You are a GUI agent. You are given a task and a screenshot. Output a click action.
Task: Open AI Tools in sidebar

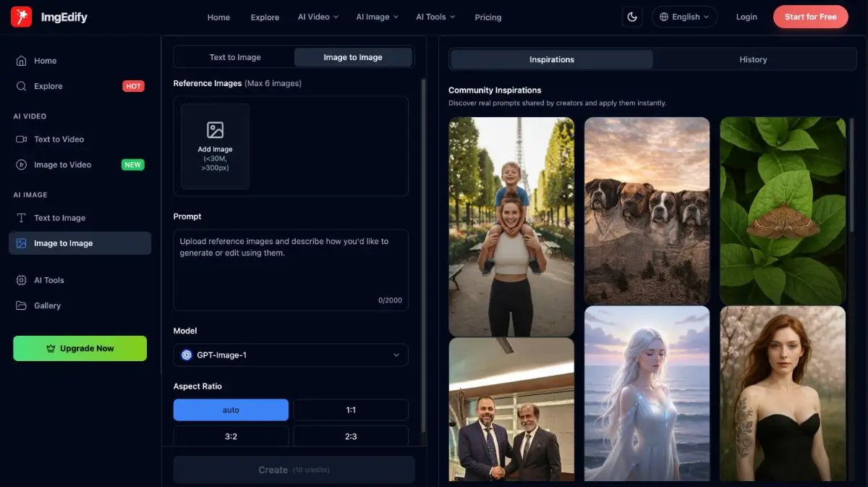[49, 280]
